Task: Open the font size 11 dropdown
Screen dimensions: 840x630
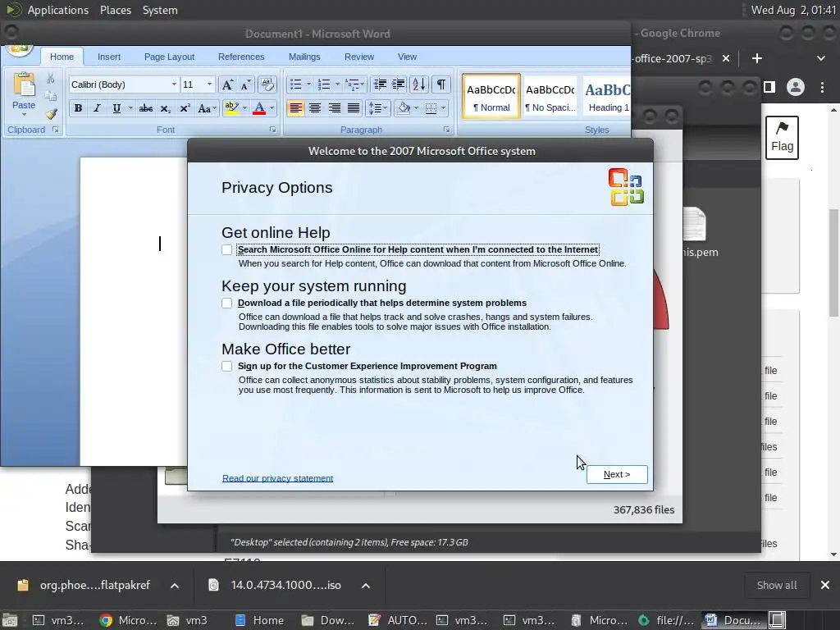Action: [209, 84]
